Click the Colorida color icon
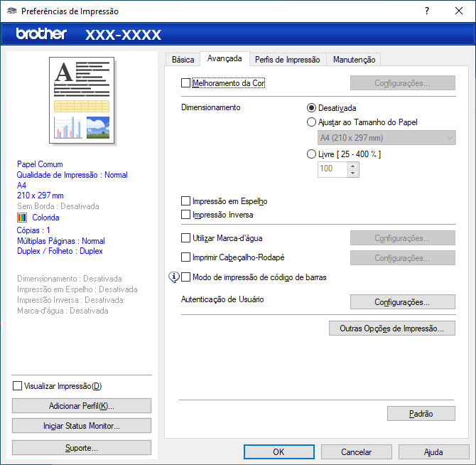Screen dimensions: 476x465 (x=22, y=218)
